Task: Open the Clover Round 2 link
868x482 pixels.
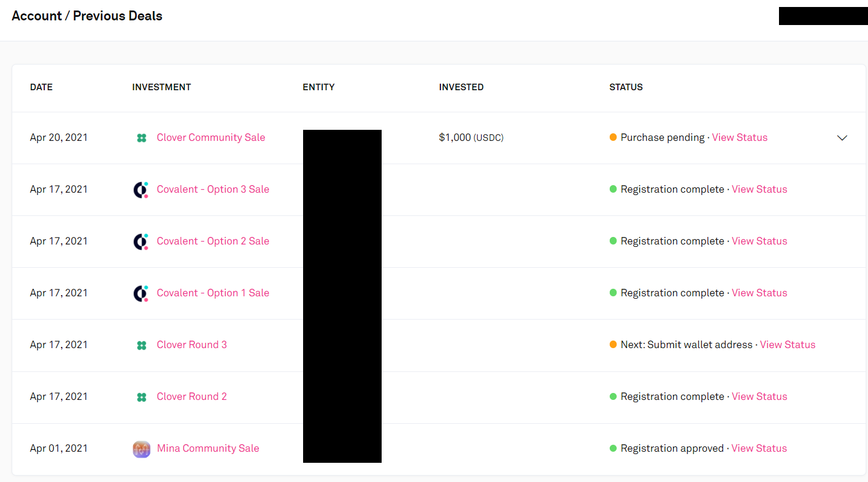Action: pos(191,396)
